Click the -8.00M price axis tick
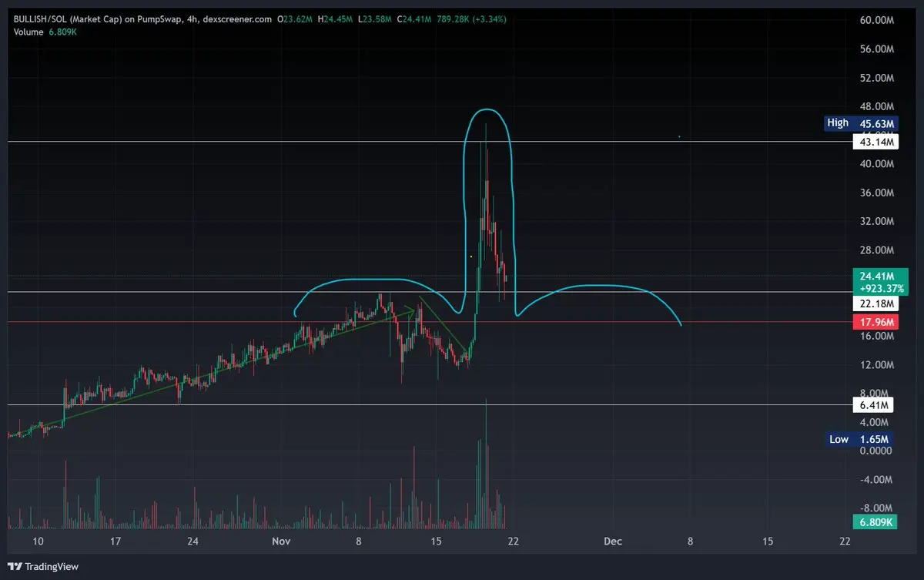The width and height of the screenshot is (924, 580). [875, 508]
